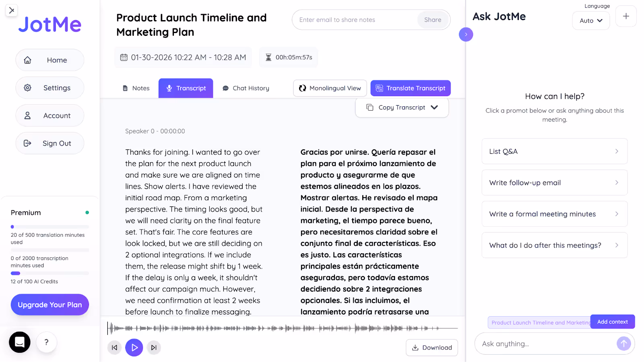Image resolution: width=644 pixels, height=362 pixels.
Task: Click the microphone icon on Transcript tab
Action: coord(169,88)
